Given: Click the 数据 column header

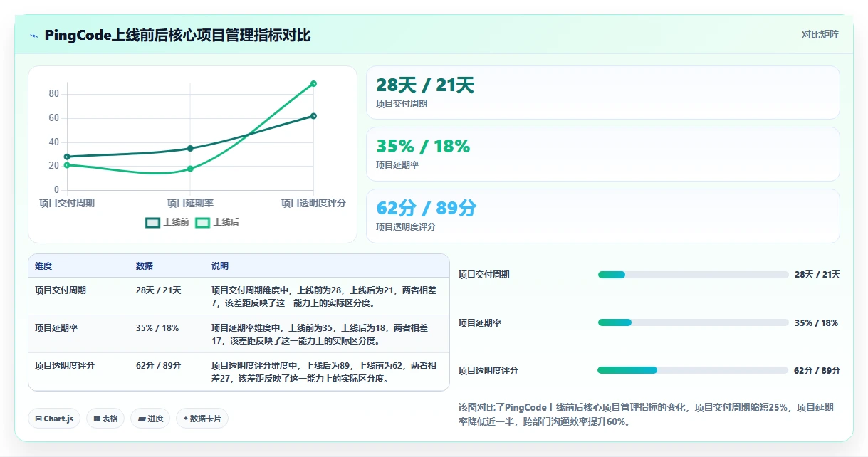Looking at the screenshot, I should tap(145, 266).
